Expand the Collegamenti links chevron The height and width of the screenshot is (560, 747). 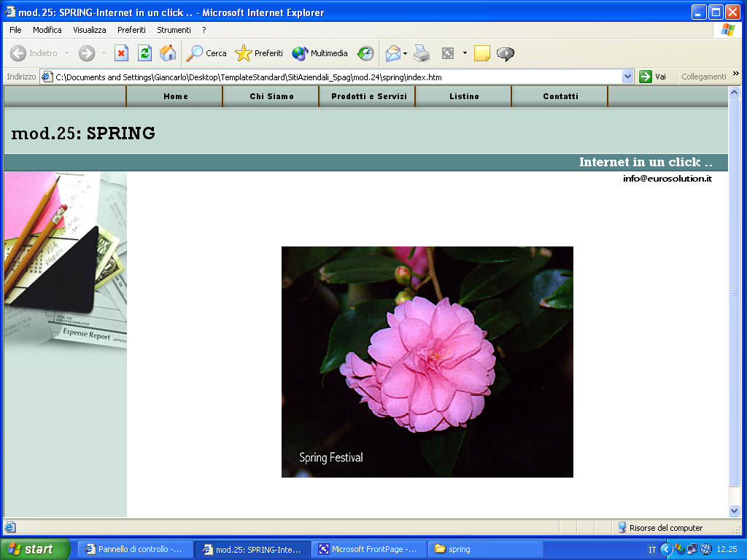point(736,74)
